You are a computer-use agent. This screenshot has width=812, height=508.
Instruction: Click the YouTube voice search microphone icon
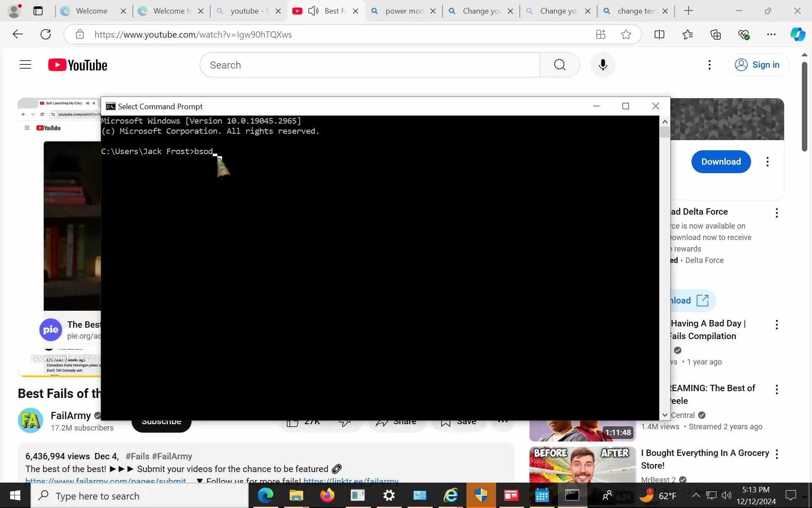pos(603,65)
